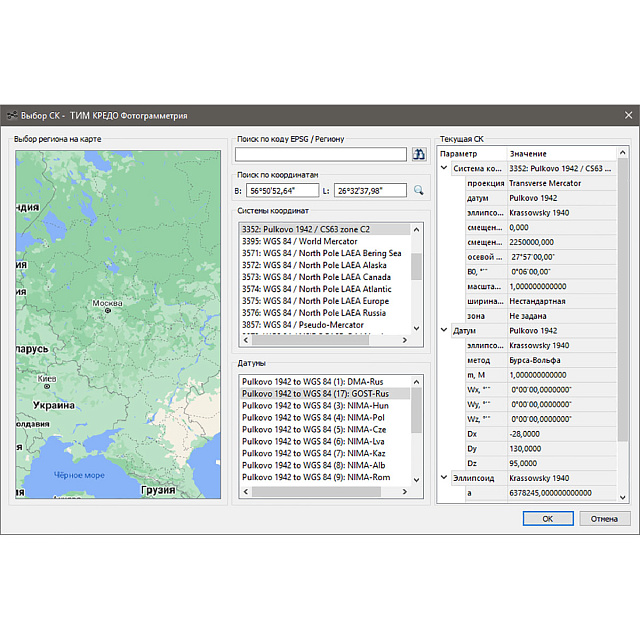Screen dimensions: 640x640
Task: Click the Нестандартная zone width value
Action: tap(537, 301)
